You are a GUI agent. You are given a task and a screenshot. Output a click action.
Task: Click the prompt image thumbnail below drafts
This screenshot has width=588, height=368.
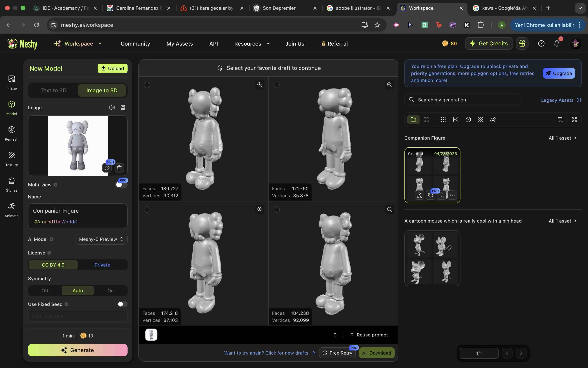click(151, 335)
